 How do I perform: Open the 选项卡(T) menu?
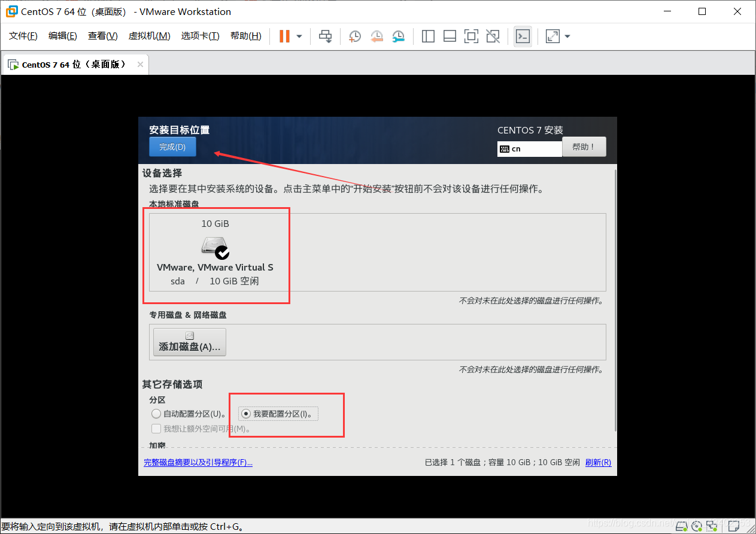(200, 36)
